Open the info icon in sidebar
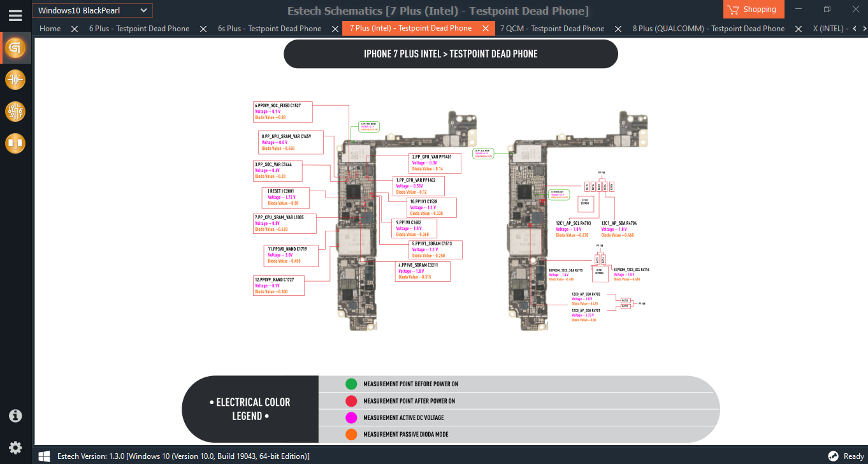868x464 pixels. point(15,416)
